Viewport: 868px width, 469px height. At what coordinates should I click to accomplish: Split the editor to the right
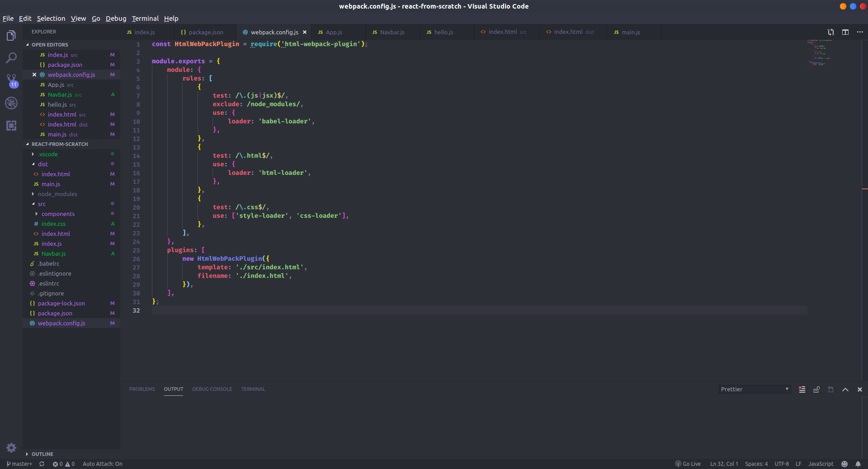point(845,32)
